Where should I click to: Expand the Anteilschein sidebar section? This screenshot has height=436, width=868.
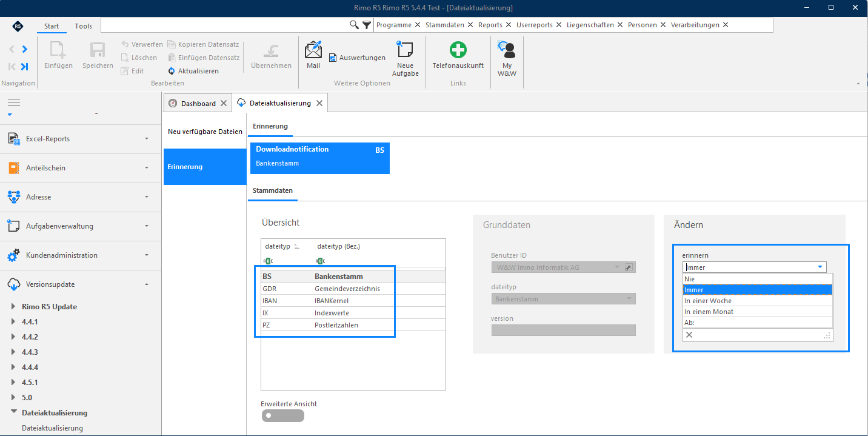(x=81, y=168)
